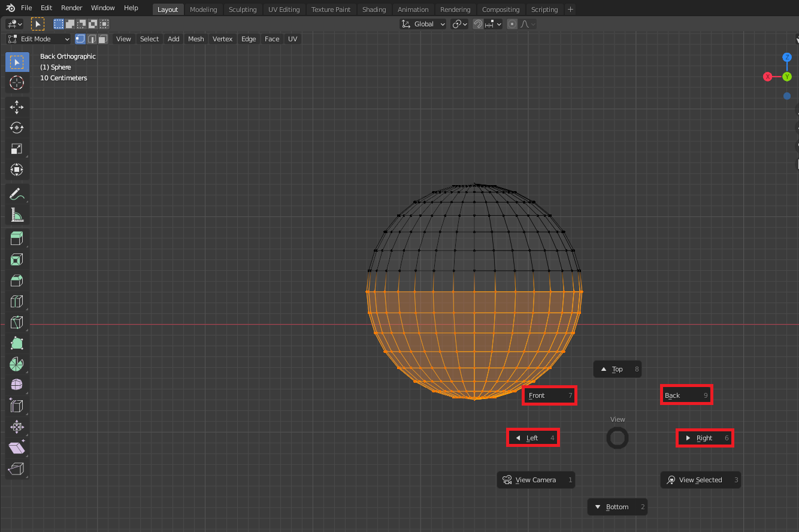This screenshot has width=799, height=532.
Task: Open the Edit Mode dropdown
Action: tap(38, 39)
